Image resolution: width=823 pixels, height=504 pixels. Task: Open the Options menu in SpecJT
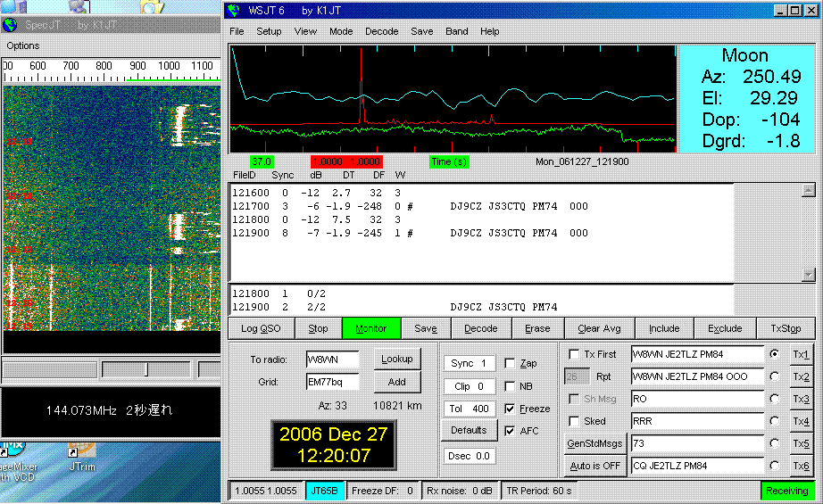click(x=22, y=45)
